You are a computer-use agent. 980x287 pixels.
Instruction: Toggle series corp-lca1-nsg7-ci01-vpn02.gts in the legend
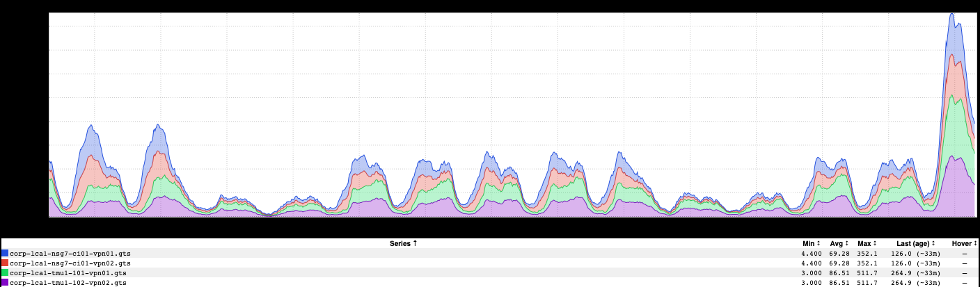[x=70, y=263]
